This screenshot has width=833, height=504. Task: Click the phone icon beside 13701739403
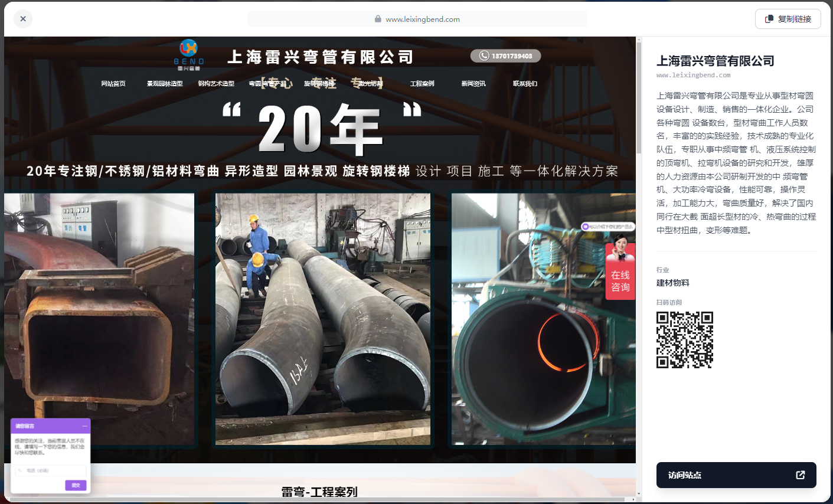(484, 56)
